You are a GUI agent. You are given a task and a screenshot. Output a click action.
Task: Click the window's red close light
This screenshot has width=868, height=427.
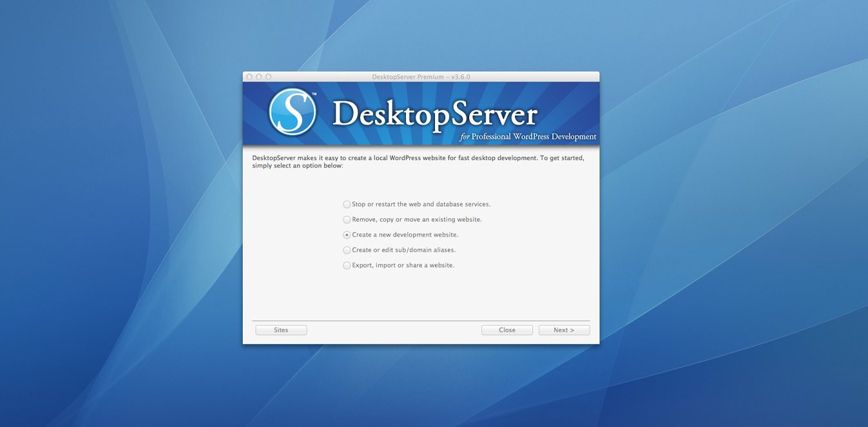pos(250,77)
